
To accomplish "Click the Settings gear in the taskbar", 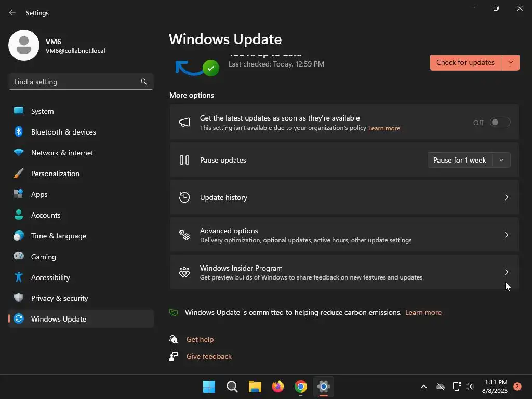I will (324, 387).
